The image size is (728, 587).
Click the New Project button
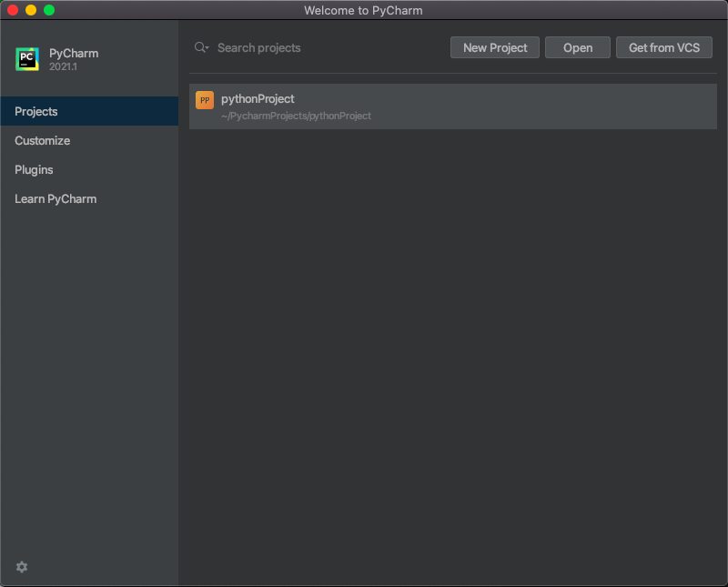tap(494, 47)
